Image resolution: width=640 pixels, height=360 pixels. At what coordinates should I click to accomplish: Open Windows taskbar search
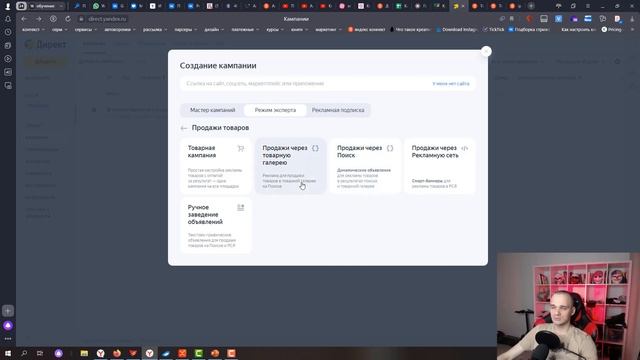coord(24,353)
